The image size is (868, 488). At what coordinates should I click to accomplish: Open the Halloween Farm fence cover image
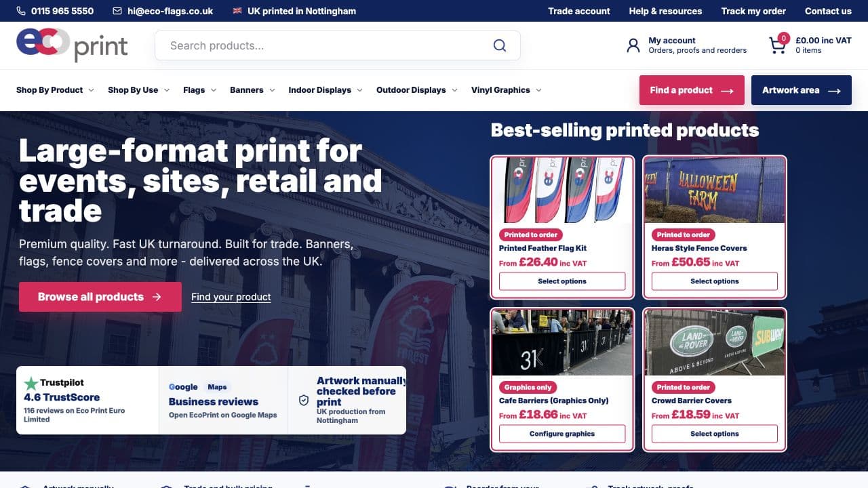point(715,190)
